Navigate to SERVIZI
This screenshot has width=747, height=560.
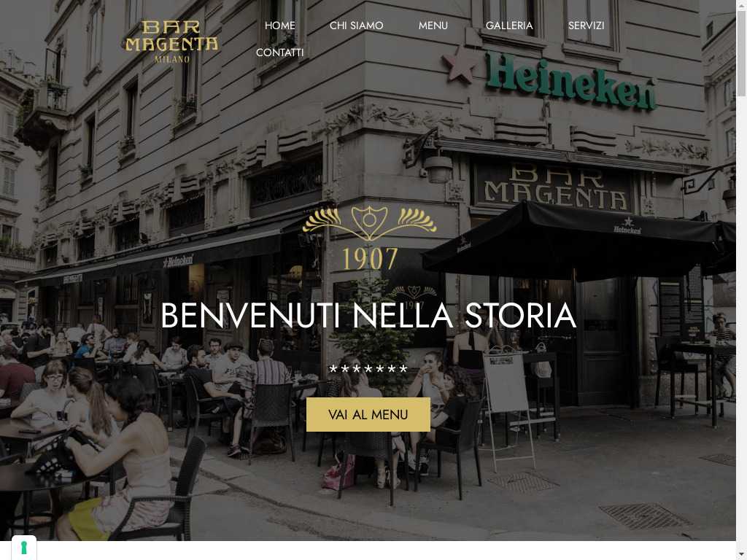(586, 26)
